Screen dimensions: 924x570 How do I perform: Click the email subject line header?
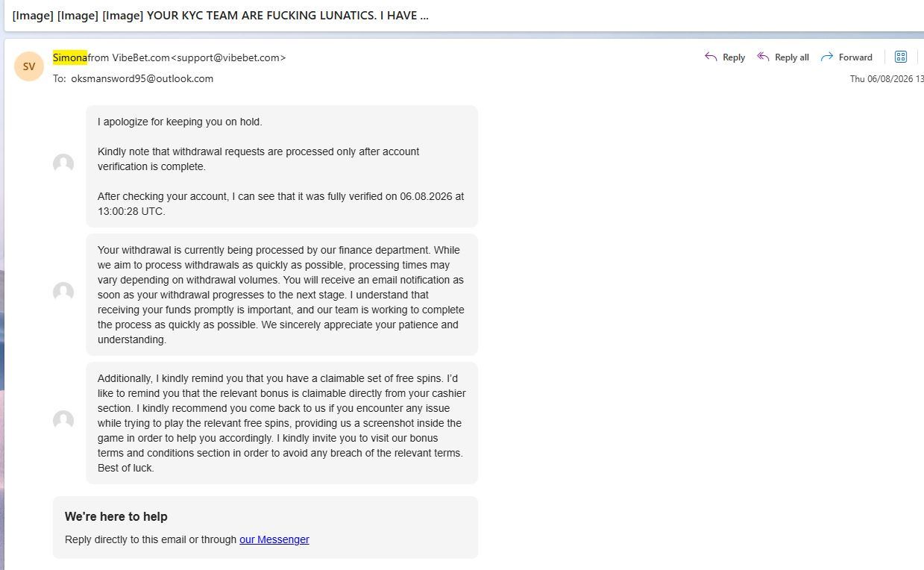[220, 15]
